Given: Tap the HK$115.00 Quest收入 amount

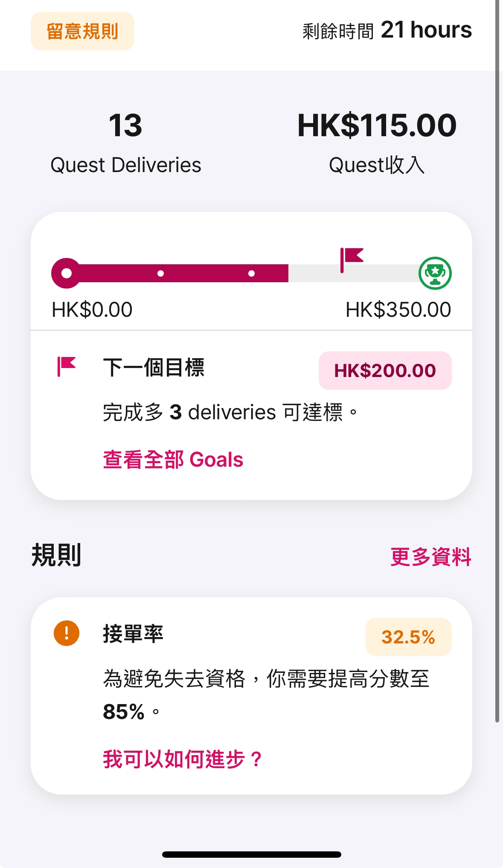Looking at the screenshot, I should click(377, 126).
